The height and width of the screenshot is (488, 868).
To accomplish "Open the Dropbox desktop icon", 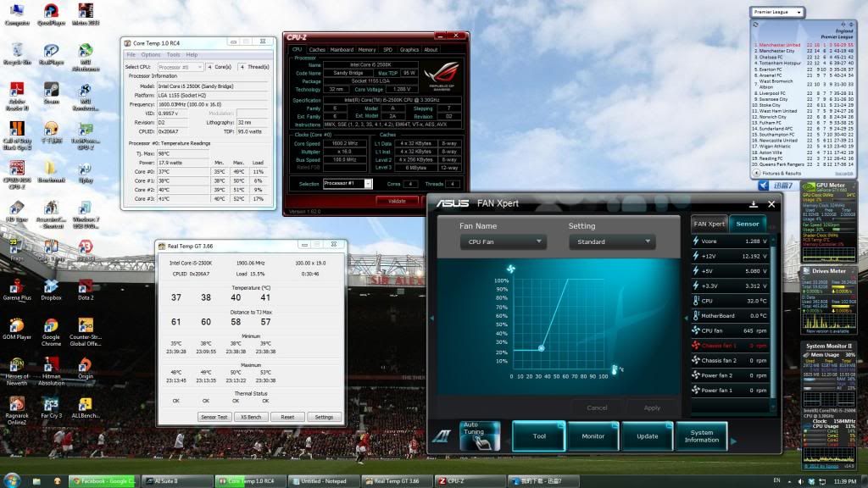I will pos(50,284).
